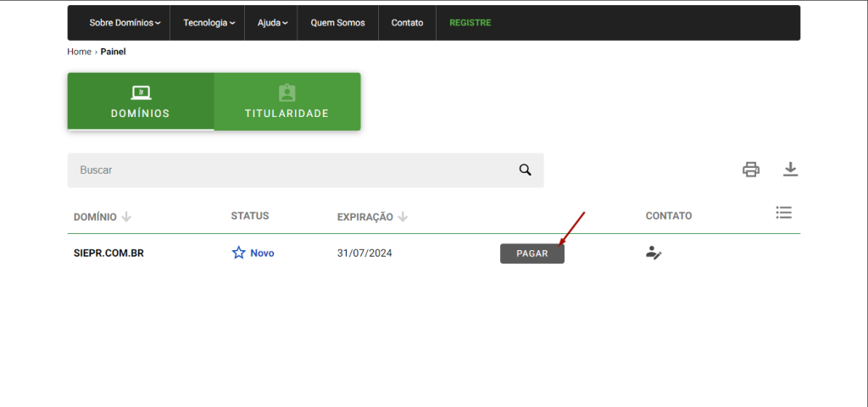Image resolution: width=868 pixels, height=407 pixels.
Task: Click the magnifier search icon
Action: click(x=525, y=170)
